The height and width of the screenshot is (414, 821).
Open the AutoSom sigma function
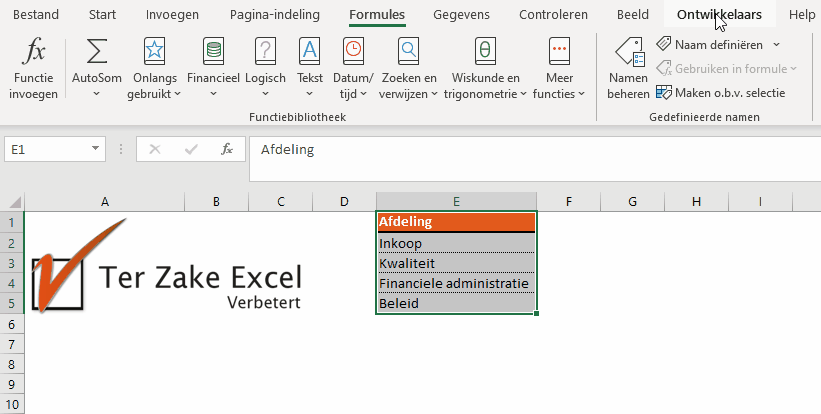[97, 52]
